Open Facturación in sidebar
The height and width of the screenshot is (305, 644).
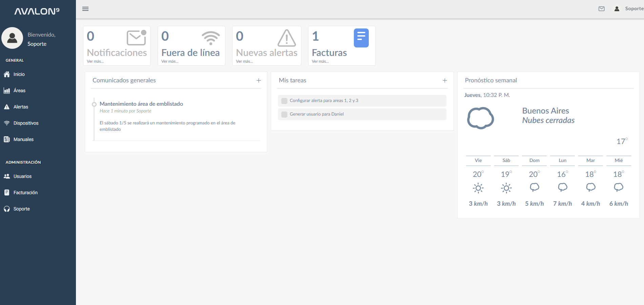pos(25,192)
